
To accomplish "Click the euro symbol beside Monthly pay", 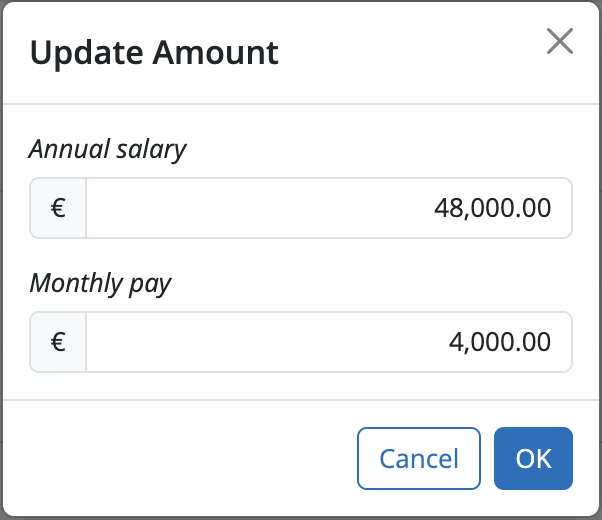I will click(x=58, y=342).
